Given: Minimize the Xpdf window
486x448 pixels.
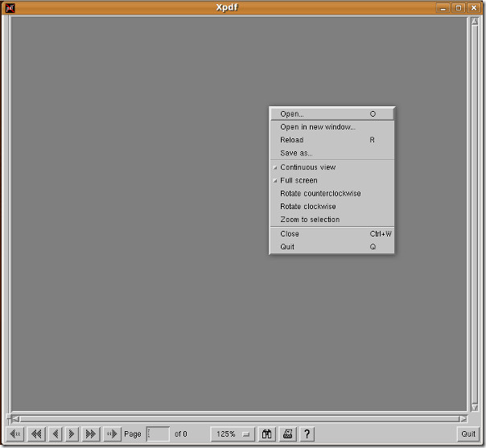Looking at the screenshot, I should pos(443,8).
